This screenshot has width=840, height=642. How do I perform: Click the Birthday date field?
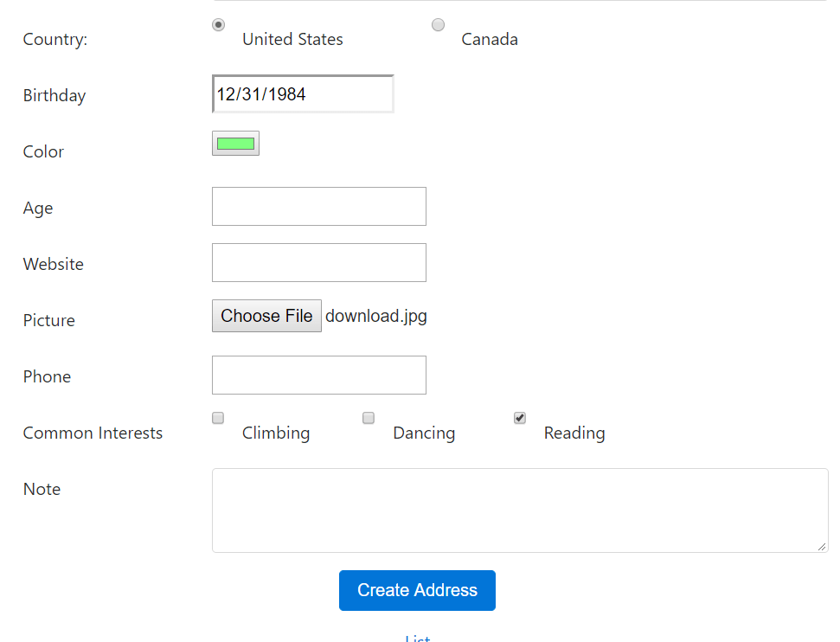302,93
